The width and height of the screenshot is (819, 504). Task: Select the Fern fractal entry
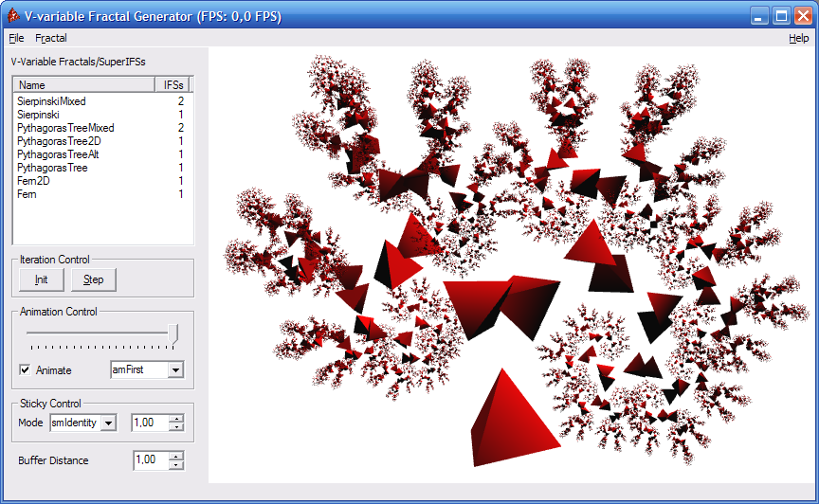click(27, 194)
